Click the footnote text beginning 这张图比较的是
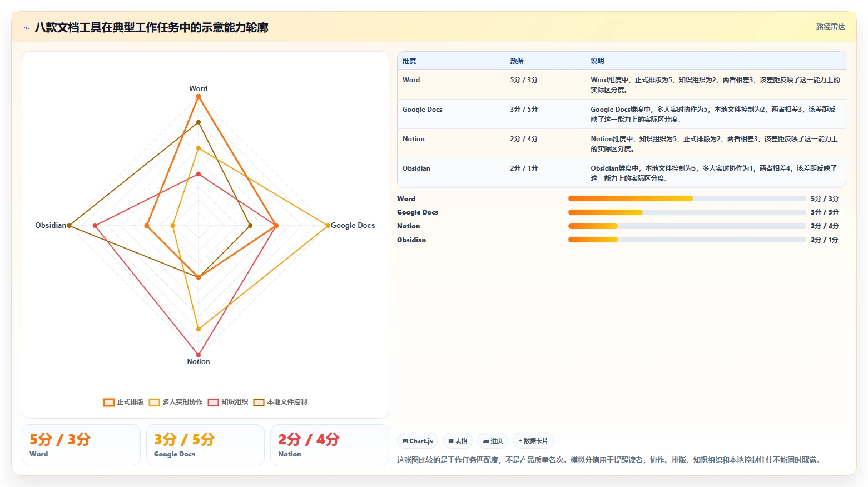Image resolution: width=868 pixels, height=487 pixels. [611, 460]
